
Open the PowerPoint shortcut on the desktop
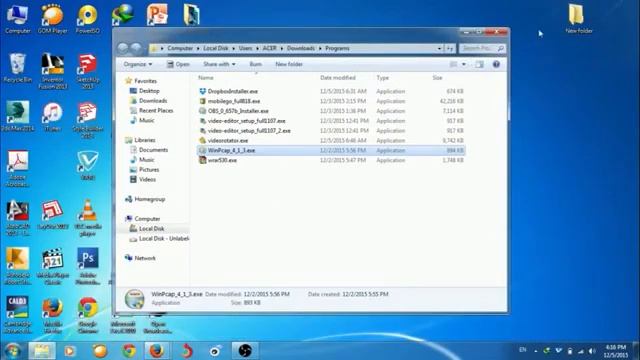pos(158,14)
